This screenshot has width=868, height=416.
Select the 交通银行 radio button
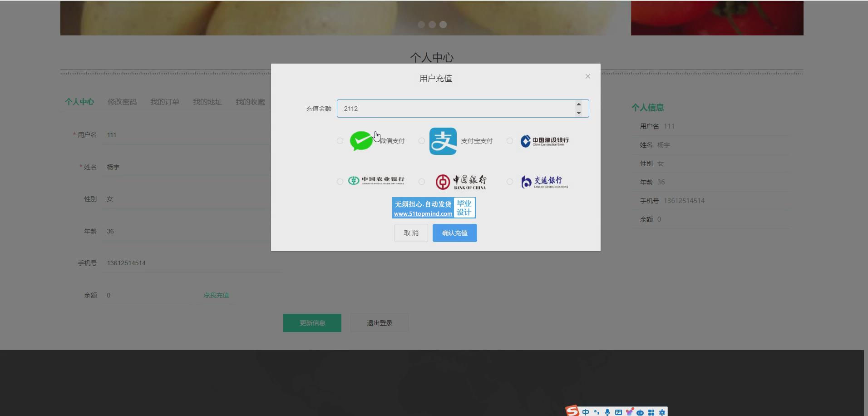(510, 182)
